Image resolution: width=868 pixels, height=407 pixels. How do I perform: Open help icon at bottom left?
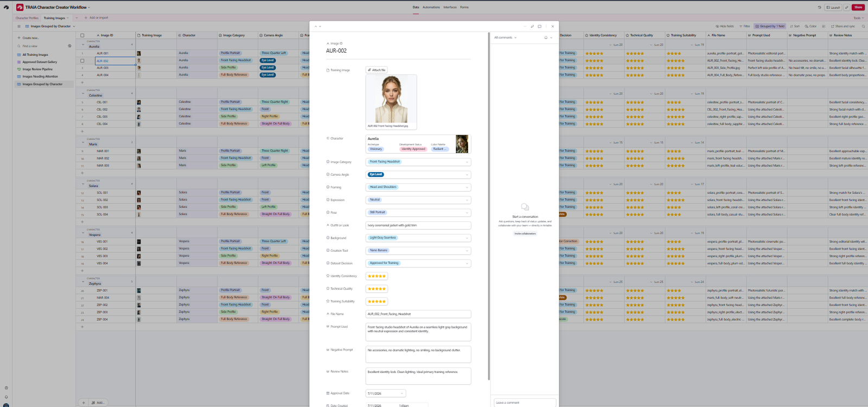(6, 388)
